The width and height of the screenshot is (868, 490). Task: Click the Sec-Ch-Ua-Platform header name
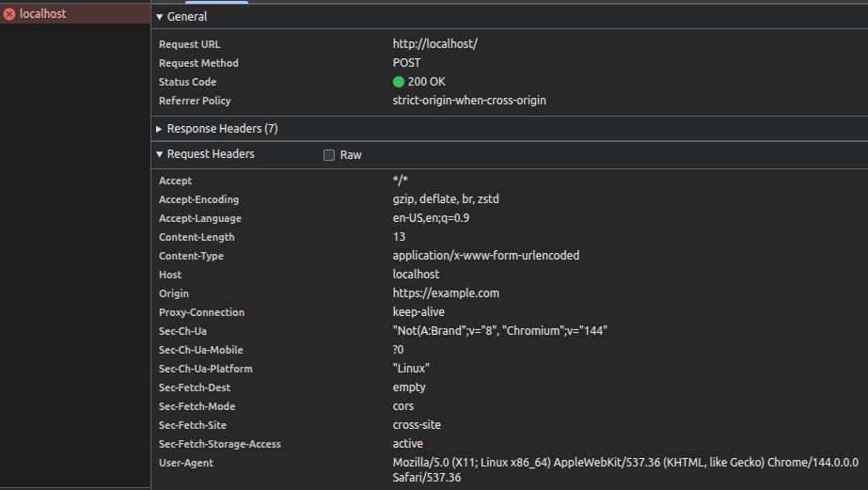205,369
